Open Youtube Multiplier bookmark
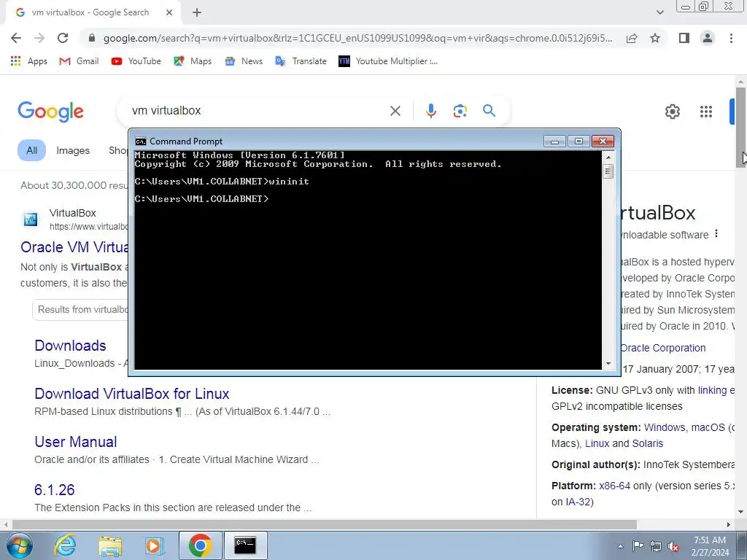Image resolution: width=747 pixels, height=560 pixels. (388, 61)
